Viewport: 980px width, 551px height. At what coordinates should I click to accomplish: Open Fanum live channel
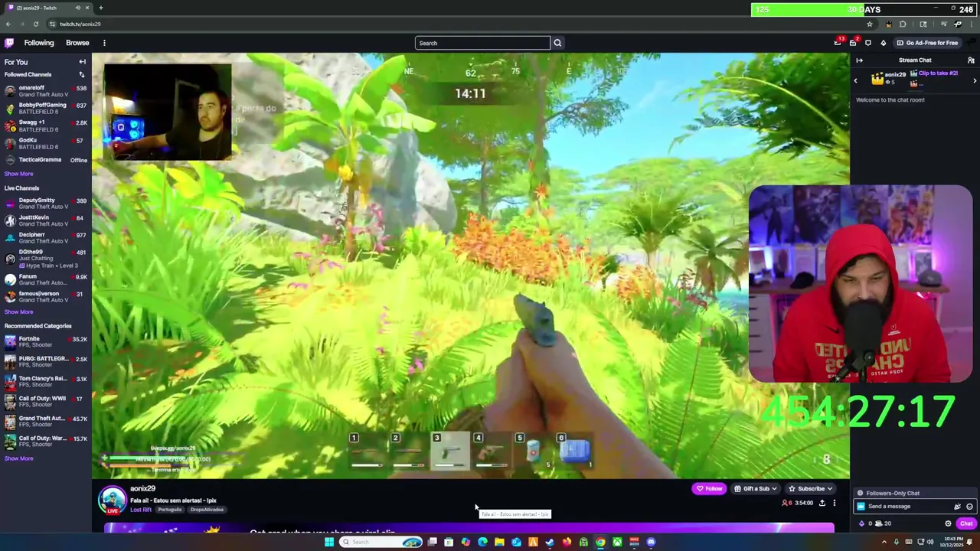[46, 279]
